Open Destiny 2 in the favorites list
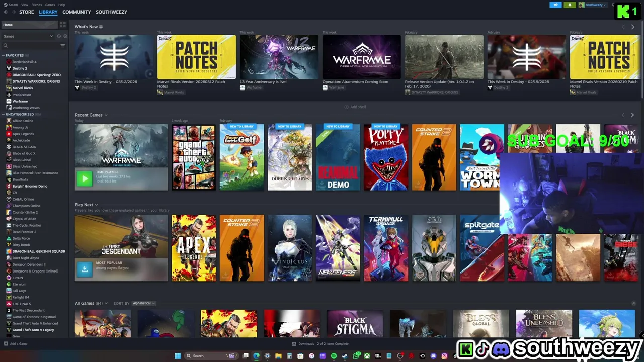The width and height of the screenshot is (644, 362). point(20,68)
